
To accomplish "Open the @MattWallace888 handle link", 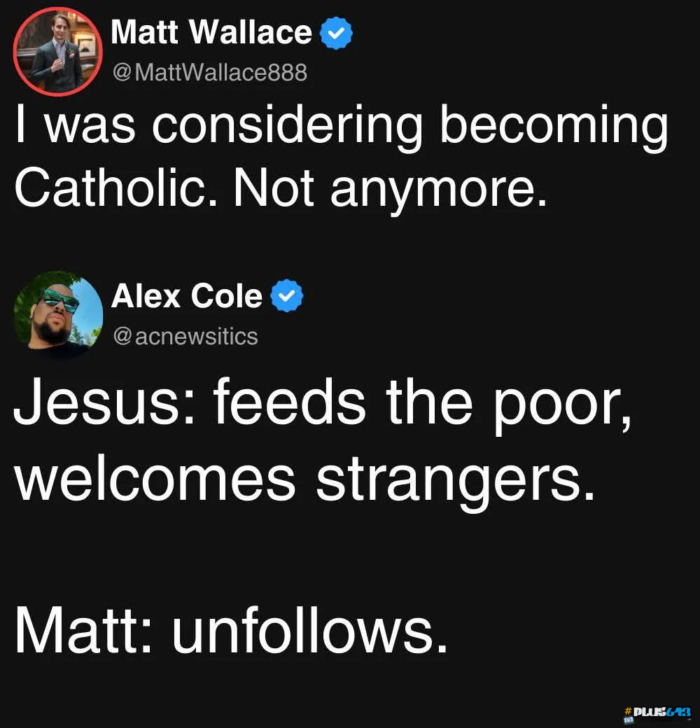I will [210, 72].
